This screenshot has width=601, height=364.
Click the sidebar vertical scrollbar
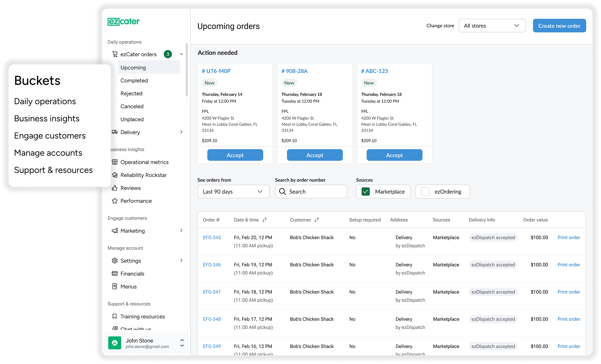(187, 70)
